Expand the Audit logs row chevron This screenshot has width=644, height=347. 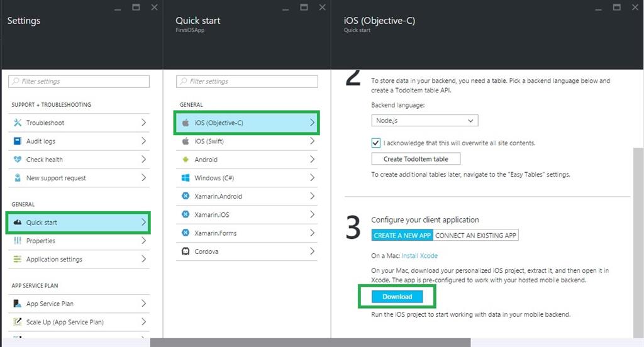point(143,141)
